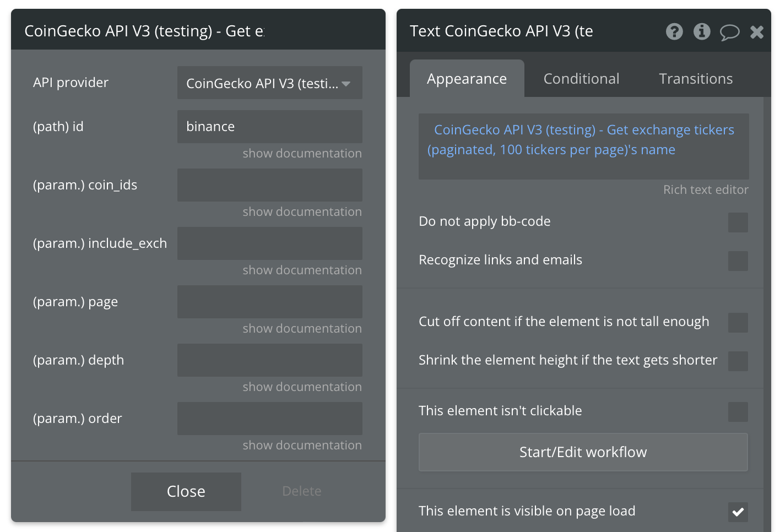Open the comment speech bubble icon
The width and height of the screenshot is (780, 532).
pos(729,32)
